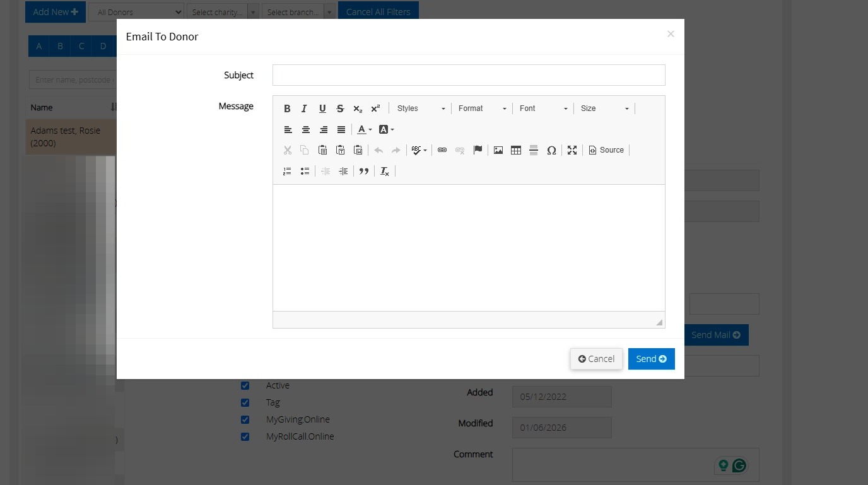The image size is (868, 485).
Task: Select Adams test, Rosie donor row
Action: coord(71,137)
